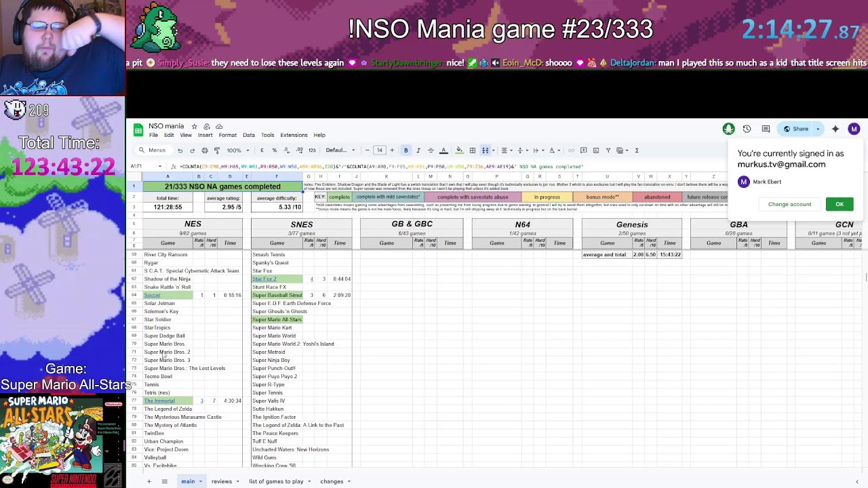Viewport: 868px width, 488px height.
Task: Open merge cells dropdown arrow
Action: coord(492,150)
